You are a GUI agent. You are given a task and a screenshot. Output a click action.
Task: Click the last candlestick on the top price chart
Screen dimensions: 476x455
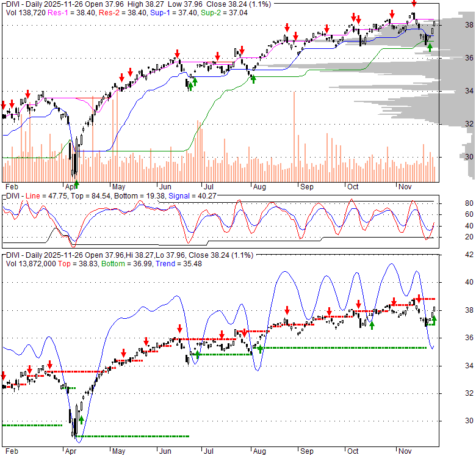click(435, 24)
